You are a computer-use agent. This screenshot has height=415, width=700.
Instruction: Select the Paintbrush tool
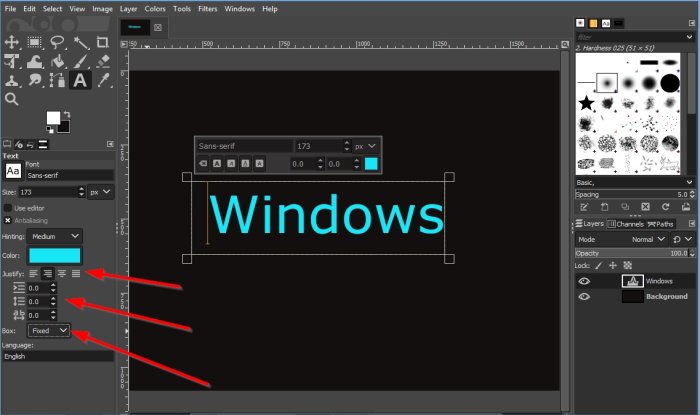[x=81, y=62]
